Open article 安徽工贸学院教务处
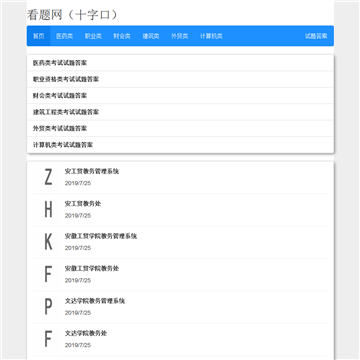 (x=92, y=268)
